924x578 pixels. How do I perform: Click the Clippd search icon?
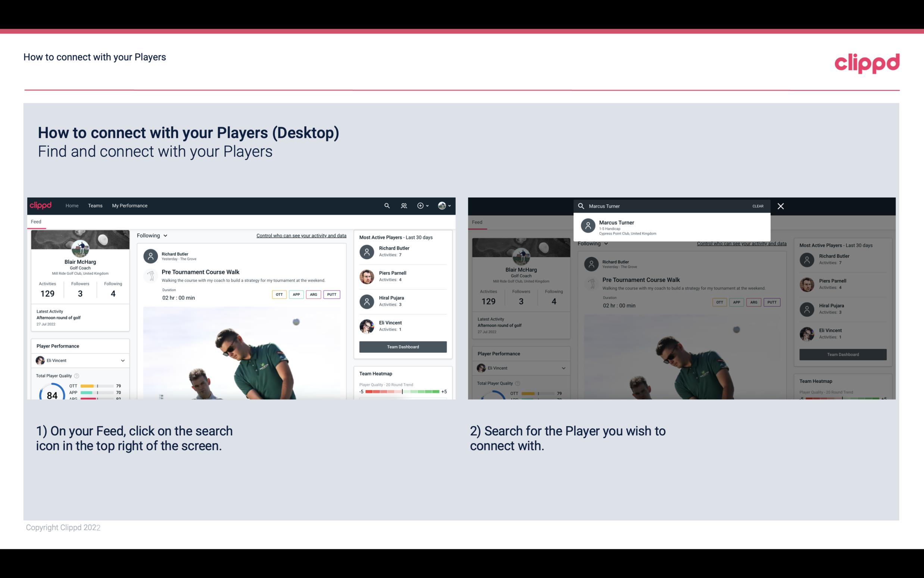tap(387, 205)
